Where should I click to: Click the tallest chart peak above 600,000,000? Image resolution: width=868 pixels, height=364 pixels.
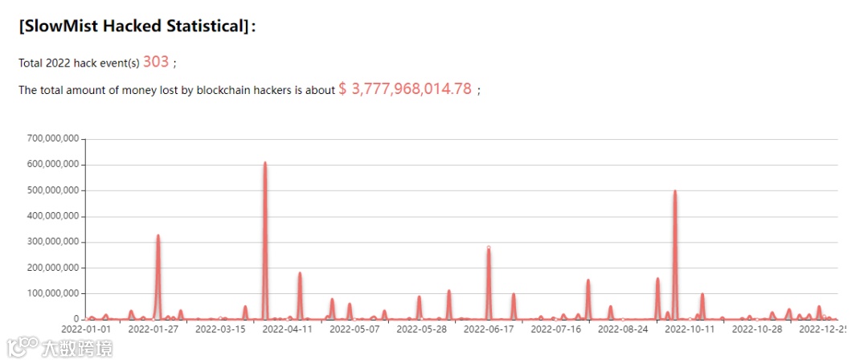click(x=265, y=162)
